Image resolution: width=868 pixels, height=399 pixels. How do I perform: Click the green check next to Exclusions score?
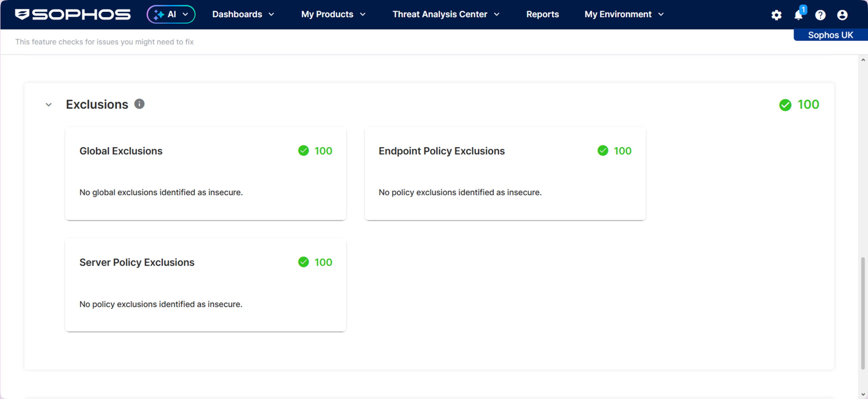[x=785, y=105]
